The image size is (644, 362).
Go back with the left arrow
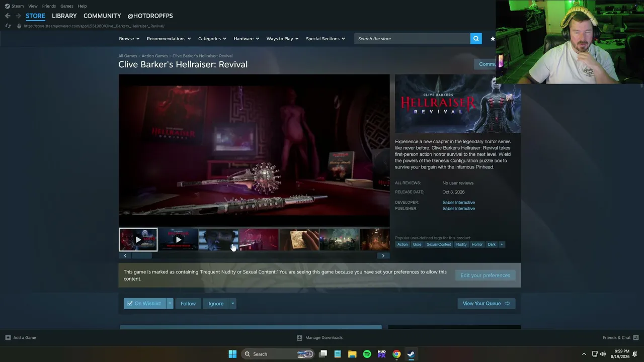click(8, 16)
